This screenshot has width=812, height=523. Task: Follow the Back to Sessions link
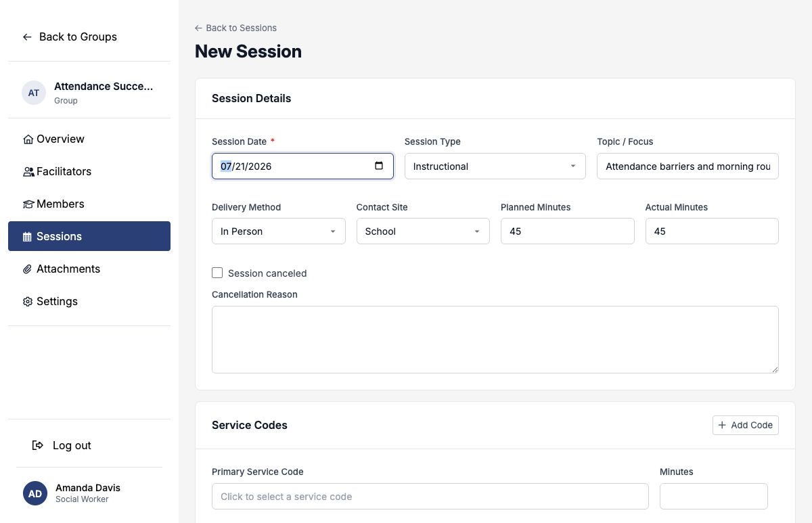(235, 28)
